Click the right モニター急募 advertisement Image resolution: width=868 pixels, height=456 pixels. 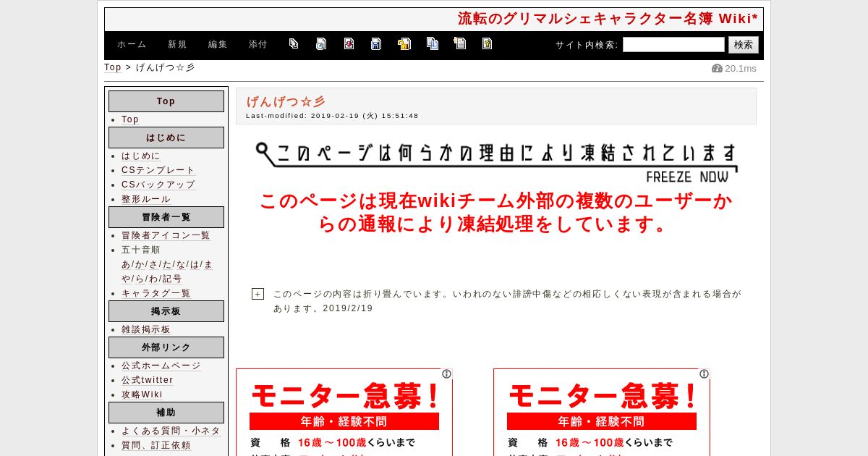click(602, 413)
